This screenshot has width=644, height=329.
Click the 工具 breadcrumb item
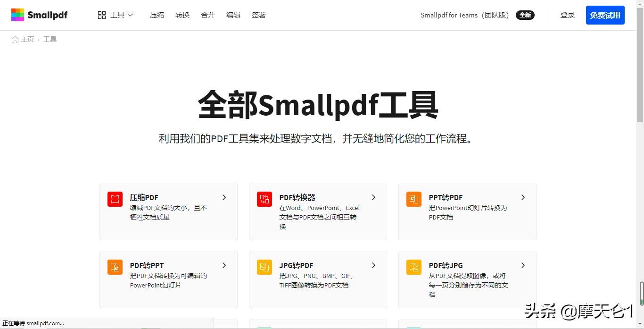coord(50,39)
